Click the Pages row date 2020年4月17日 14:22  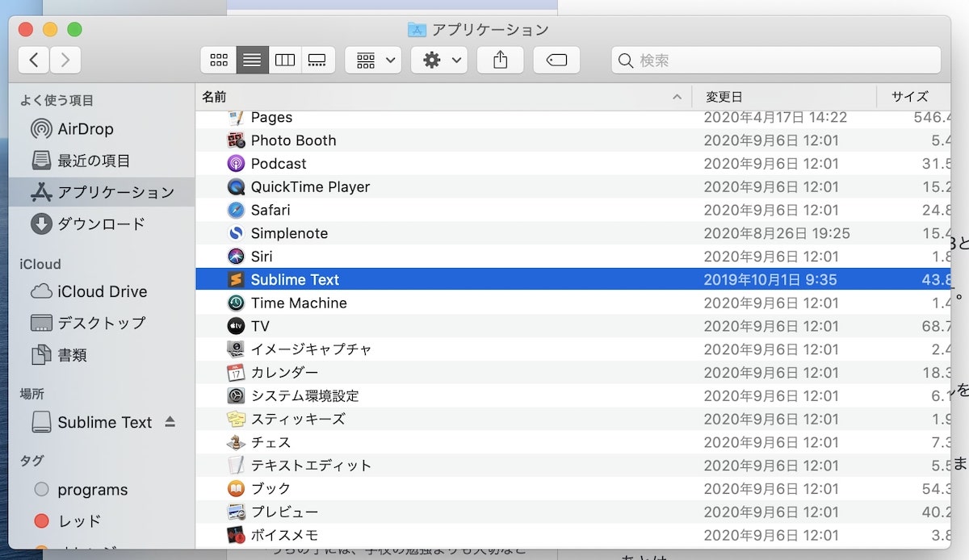775,118
